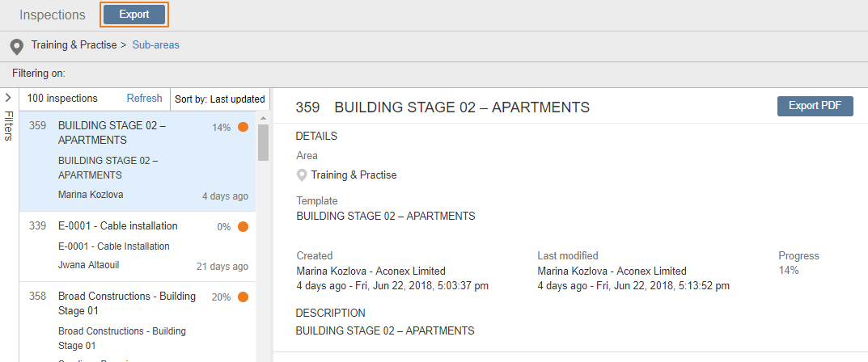Open the Sub-areas breadcrumb link
Image resolution: width=868 pixels, height=362 pixels.
click(155, 45)
